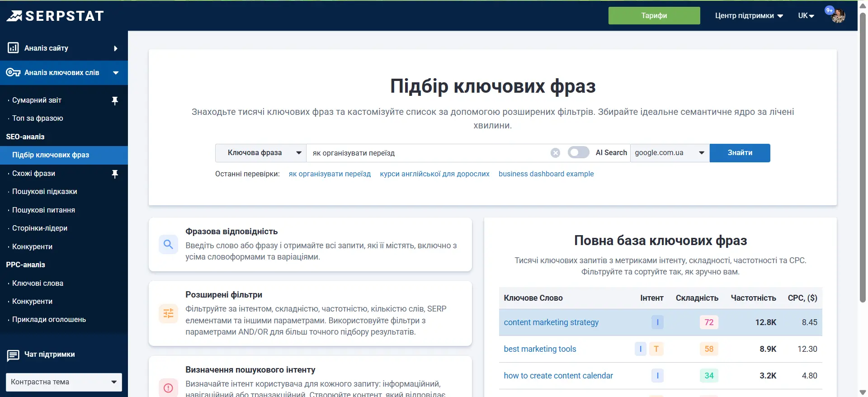The height and width of the screenshot is (397, 868).
Task: Click the Serpstat logo
Action: 55,16
